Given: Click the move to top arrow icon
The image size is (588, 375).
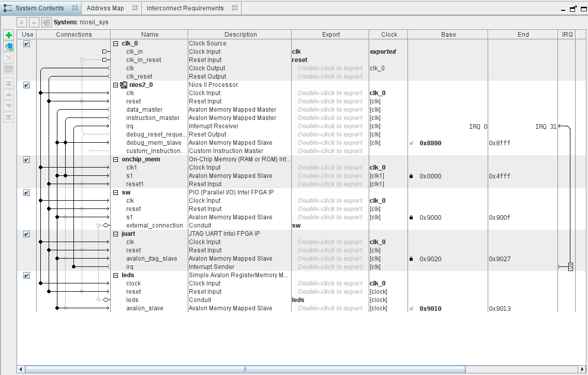Looking at the screenshot, I should point(9,83).
